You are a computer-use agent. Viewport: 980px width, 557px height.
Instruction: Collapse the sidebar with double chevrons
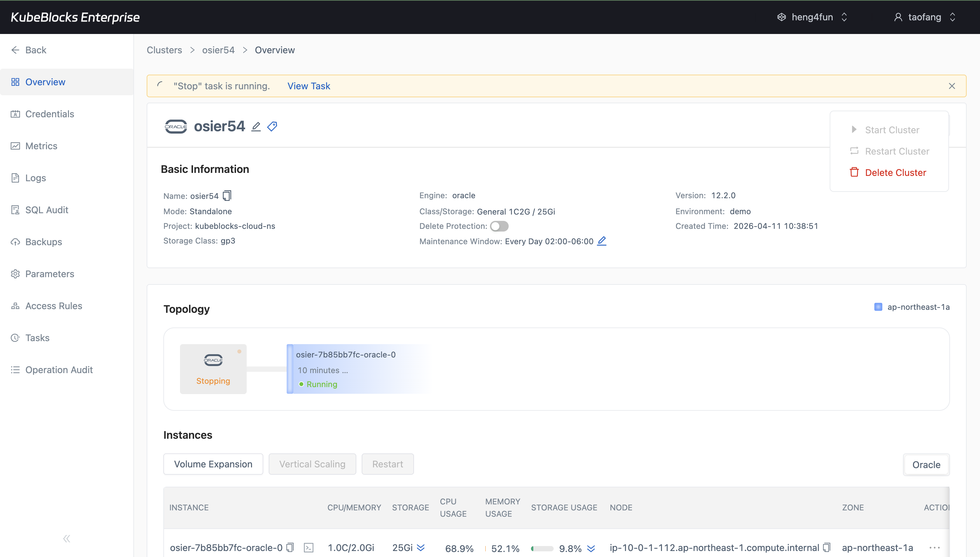point(66,538)
